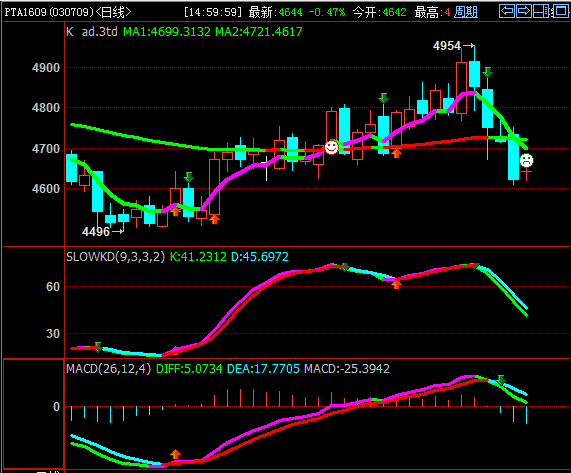Click the D:45.6972 readout
This screenshot has height=473, width=571.
260,257
